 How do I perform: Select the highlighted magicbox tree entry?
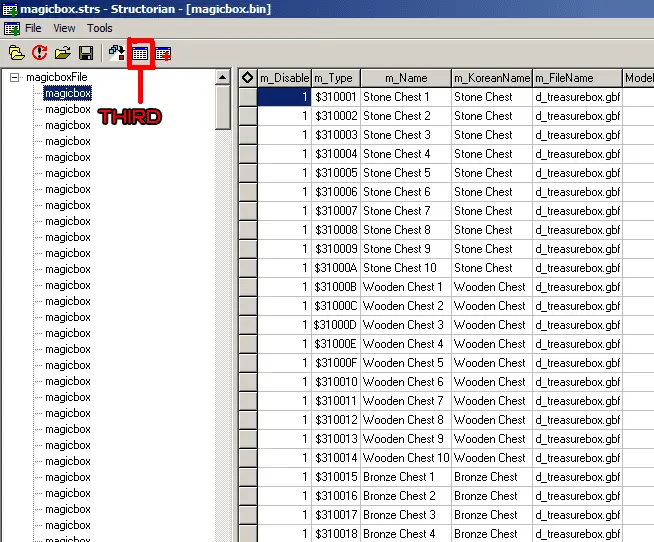coord(68,93)
